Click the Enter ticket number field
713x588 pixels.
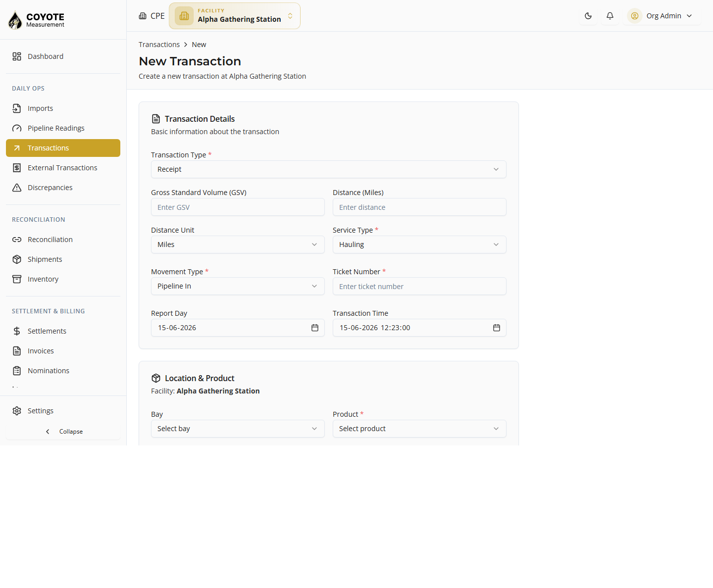419,286
